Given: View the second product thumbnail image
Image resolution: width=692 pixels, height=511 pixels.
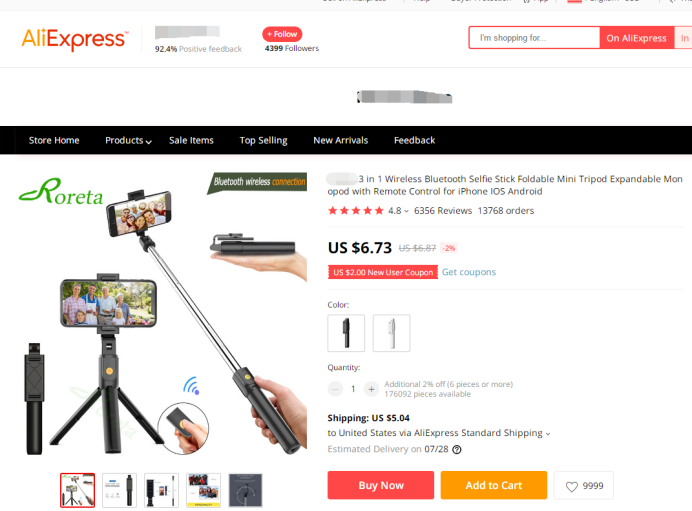Looking at the screenshot, I should click(120, 490).
